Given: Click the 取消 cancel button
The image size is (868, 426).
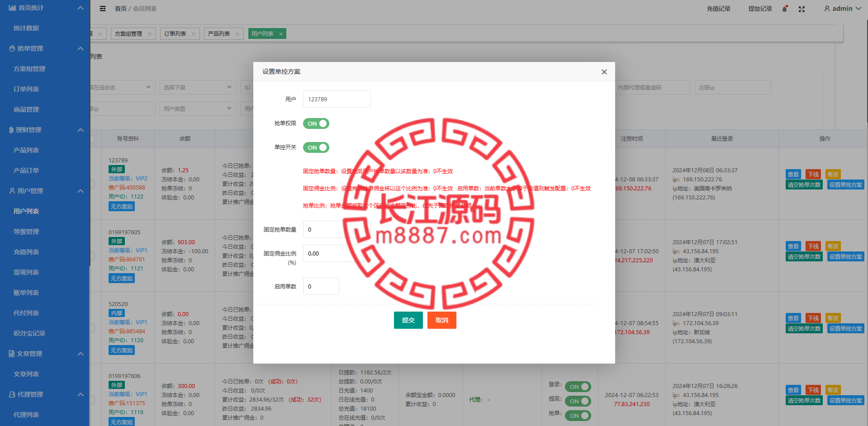Looking at the screenshot, I should pos(442,320).
